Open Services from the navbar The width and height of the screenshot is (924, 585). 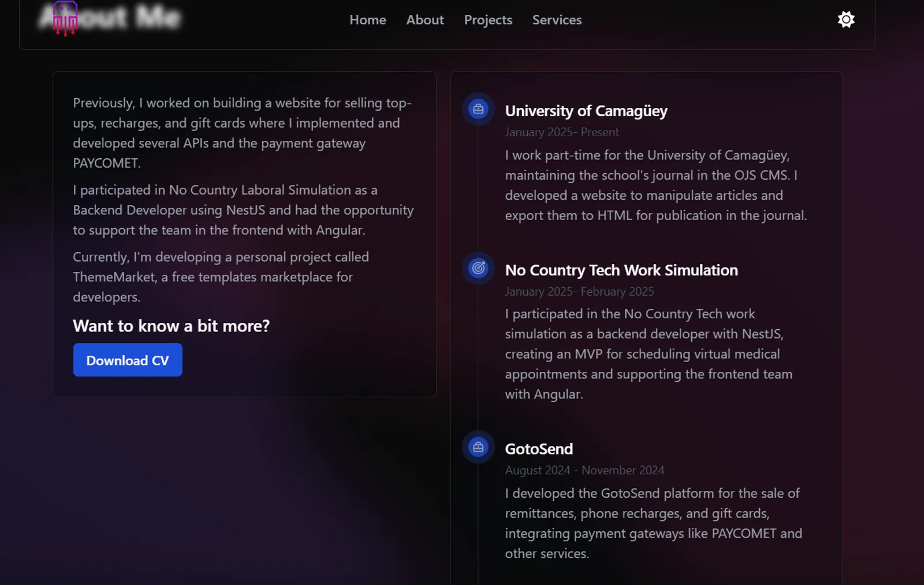coord(557,20)
